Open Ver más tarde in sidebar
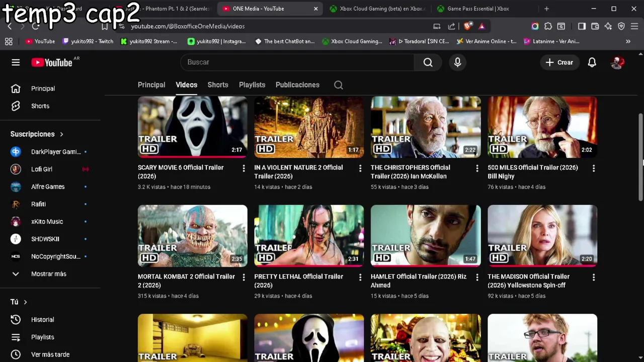 [x=50, y=354]
